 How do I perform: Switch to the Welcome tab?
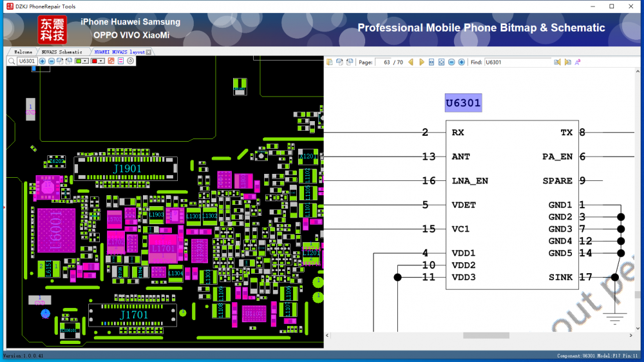pos(23,52)
